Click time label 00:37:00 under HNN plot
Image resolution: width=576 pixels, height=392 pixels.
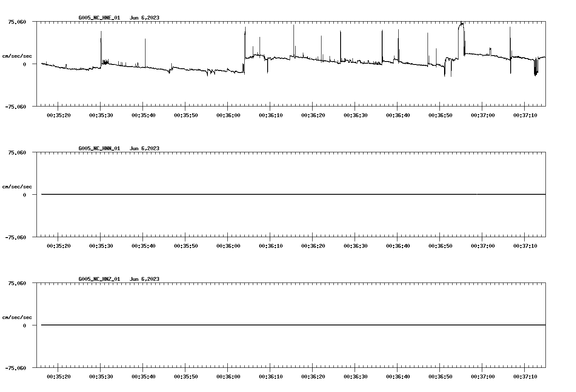(x=483, y=246)
